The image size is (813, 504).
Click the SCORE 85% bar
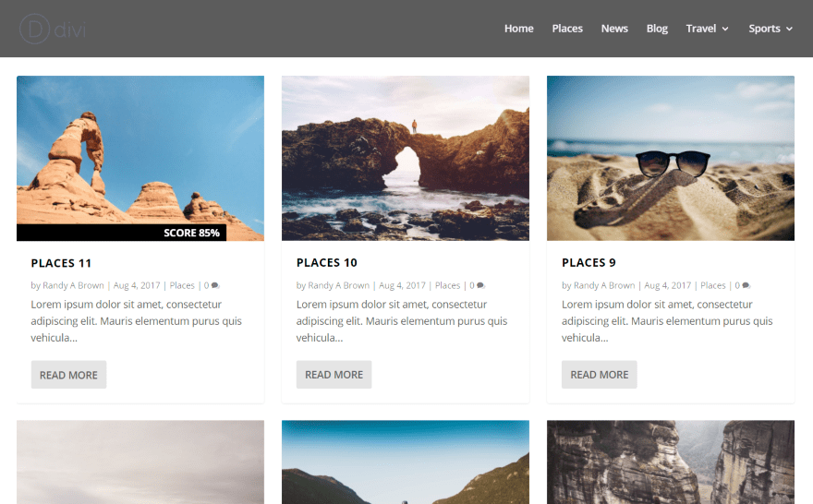pos(121,233)
